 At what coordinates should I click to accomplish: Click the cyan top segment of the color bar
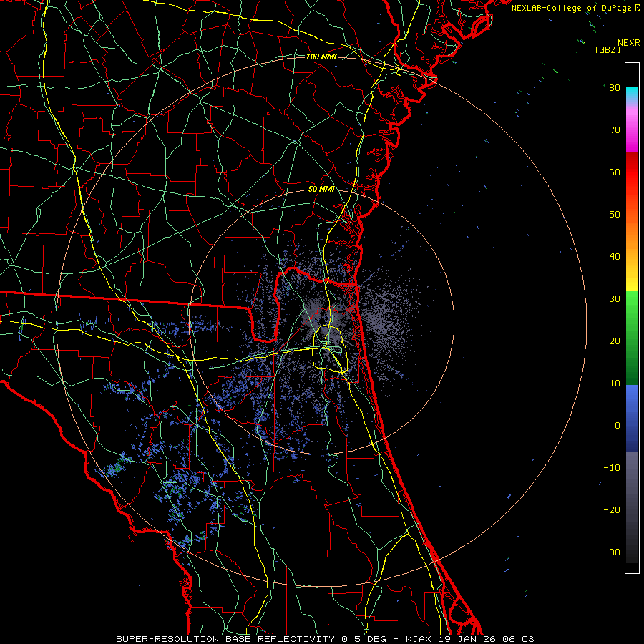click(632, 94)
